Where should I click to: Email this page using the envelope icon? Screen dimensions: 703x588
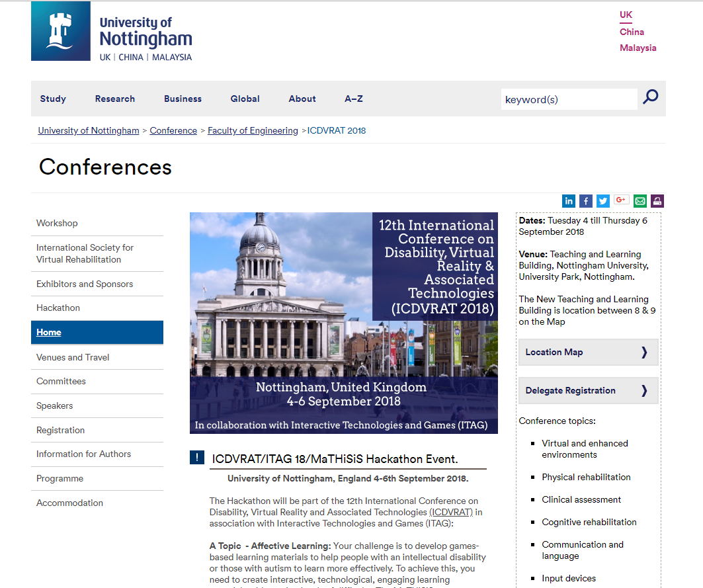coord(640,201)
